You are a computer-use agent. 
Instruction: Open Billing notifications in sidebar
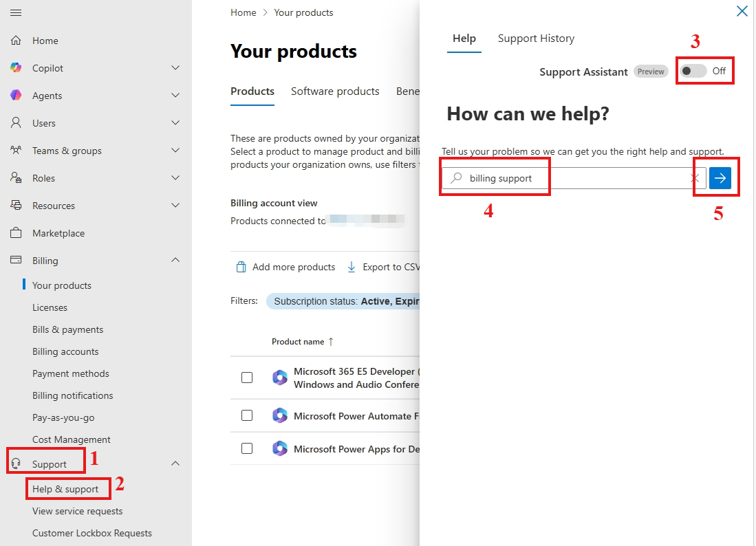72,395
